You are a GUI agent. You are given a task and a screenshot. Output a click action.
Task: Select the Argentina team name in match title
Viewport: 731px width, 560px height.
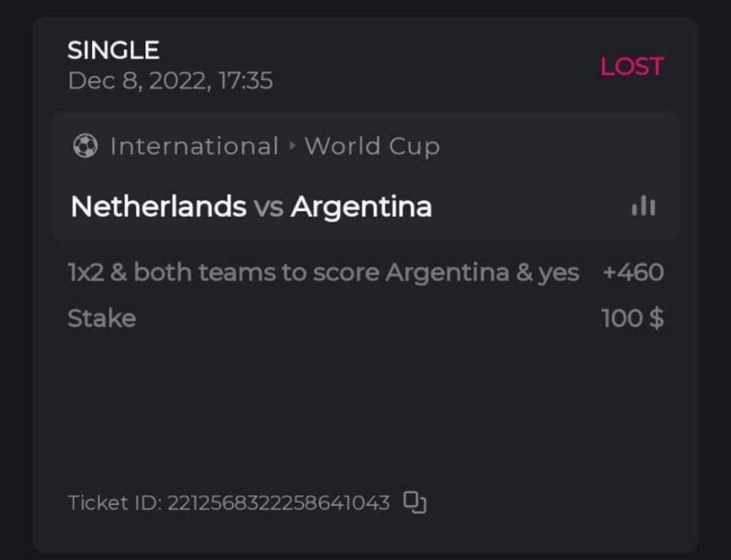click(361, 207)
